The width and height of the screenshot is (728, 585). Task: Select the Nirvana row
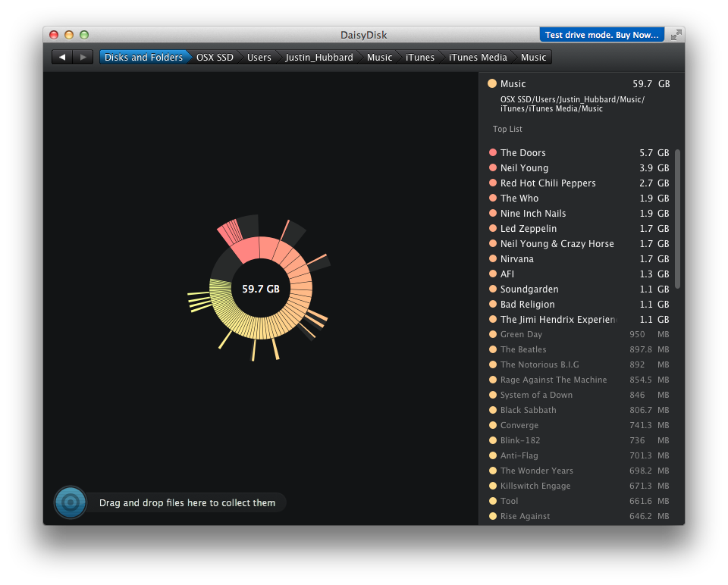point(579,259)
